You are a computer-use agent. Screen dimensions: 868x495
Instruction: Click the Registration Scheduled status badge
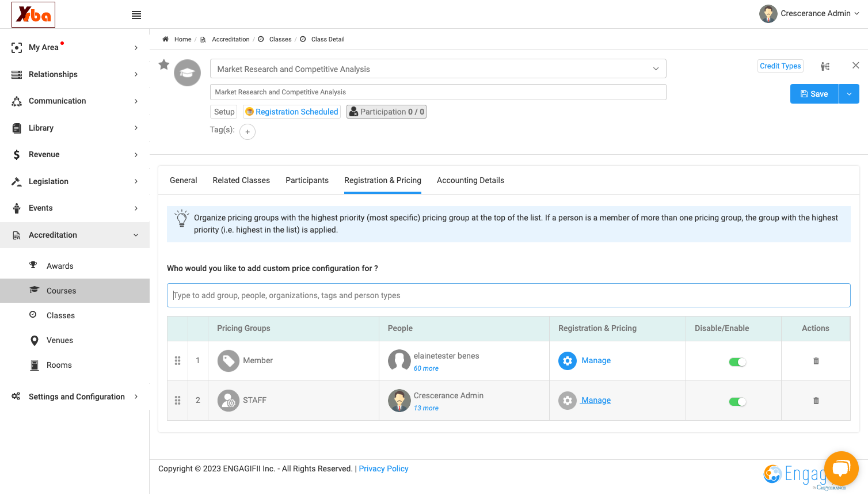point(292,112)
